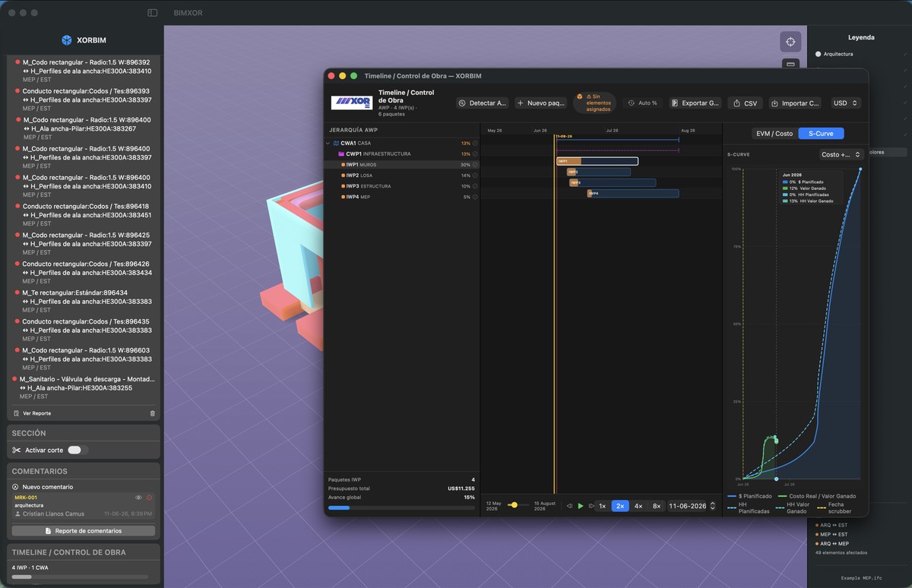Select CWP1 INFRAESTRUCTURA tree row
The image size is (912, 588).
click(402, 153)
